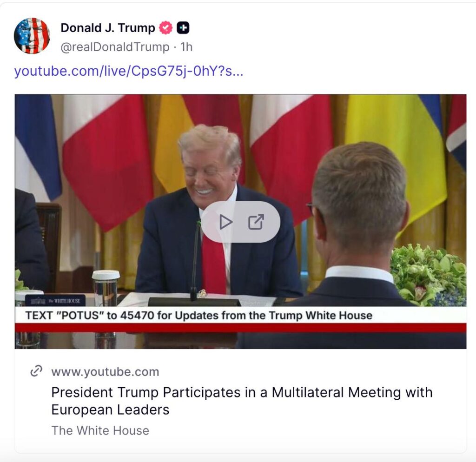Open the Donald J. Trump profile avatar
This screenshot has height=462, width=476.
tap(32, 36)
